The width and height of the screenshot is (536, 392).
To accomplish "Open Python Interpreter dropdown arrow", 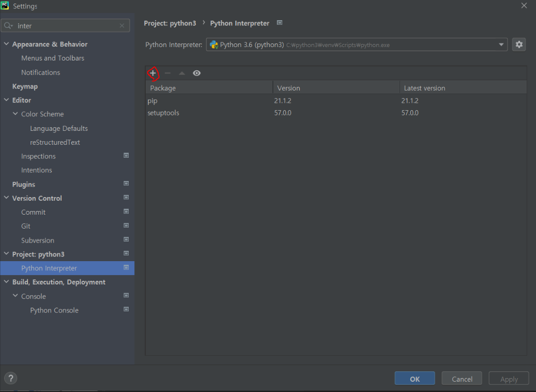I will click(501, 44).
